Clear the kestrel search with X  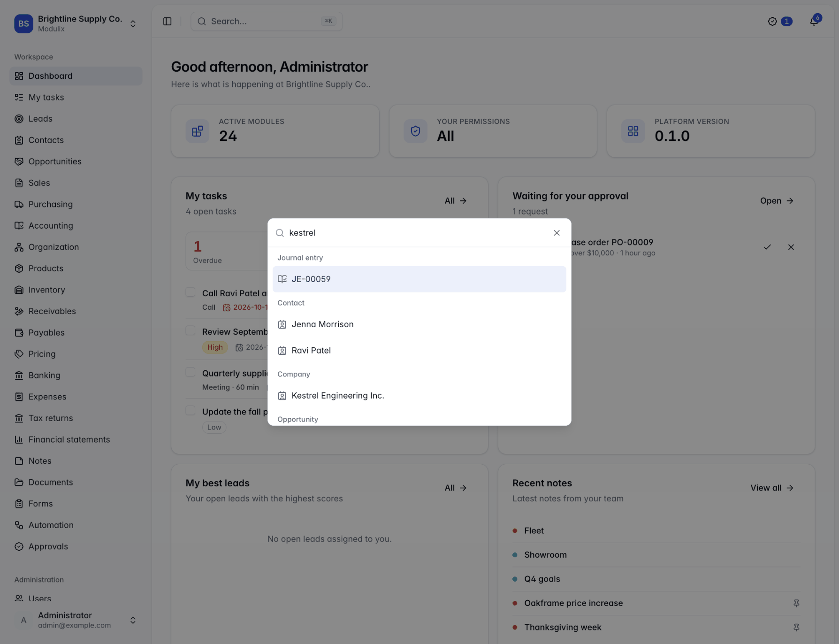click(x=557, y=233)
